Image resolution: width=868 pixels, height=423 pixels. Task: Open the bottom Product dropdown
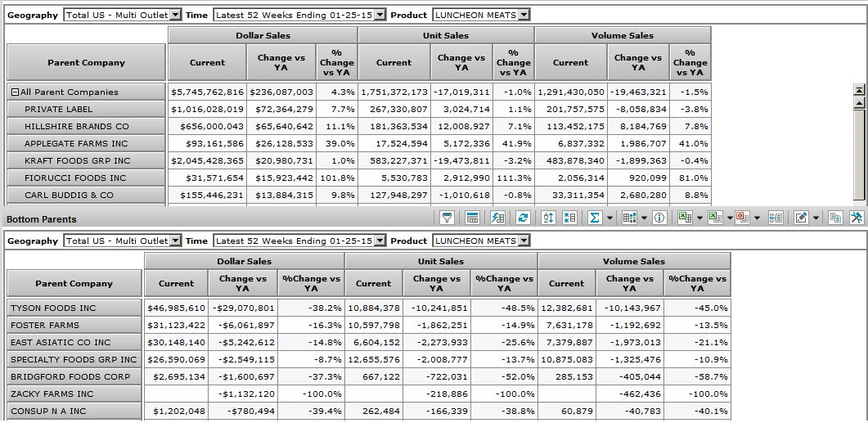[x=524, y=241]
